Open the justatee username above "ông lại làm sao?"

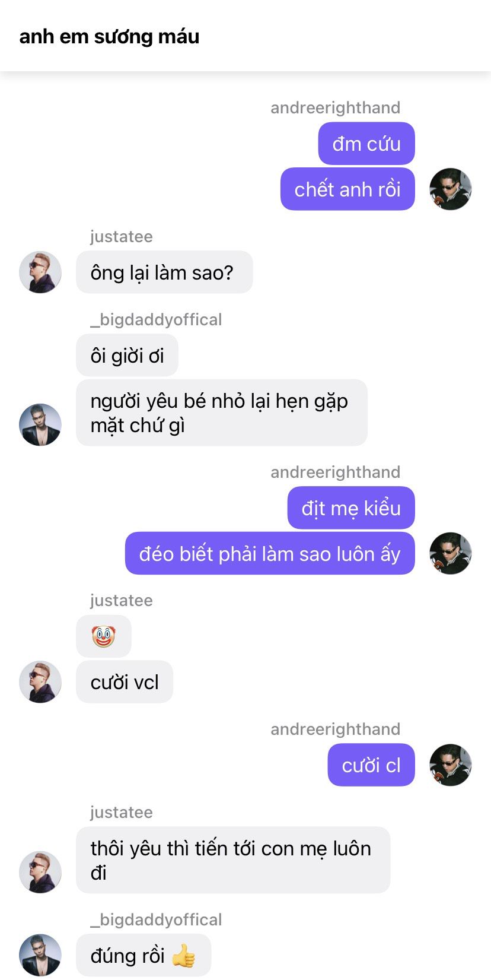coord(122,236)
